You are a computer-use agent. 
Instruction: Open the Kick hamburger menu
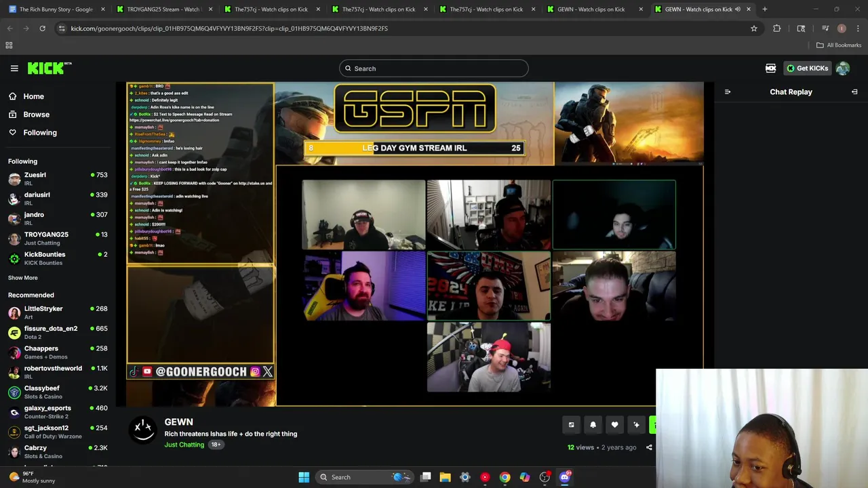pos(14,68)
